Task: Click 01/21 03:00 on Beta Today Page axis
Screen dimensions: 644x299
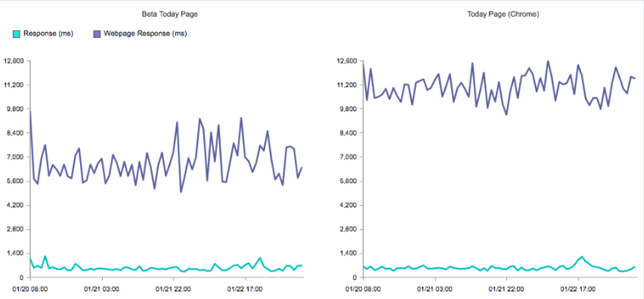Action: tap(102, 288)
